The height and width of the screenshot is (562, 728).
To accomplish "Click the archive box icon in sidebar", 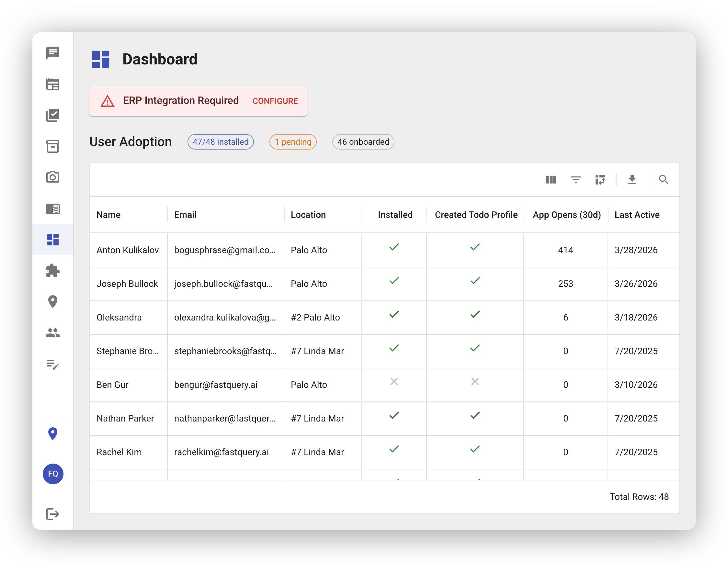I will pyautogui.click(x=53, y=147).
